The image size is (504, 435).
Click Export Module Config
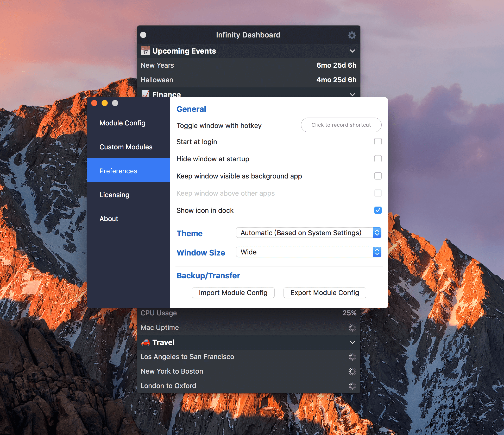[x=325, y=293]
